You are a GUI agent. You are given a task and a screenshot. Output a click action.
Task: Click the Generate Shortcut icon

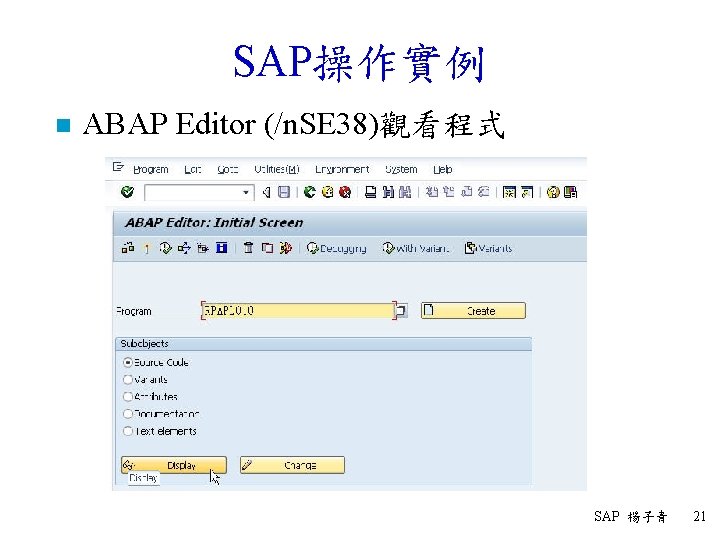click(x=527, y=192)
